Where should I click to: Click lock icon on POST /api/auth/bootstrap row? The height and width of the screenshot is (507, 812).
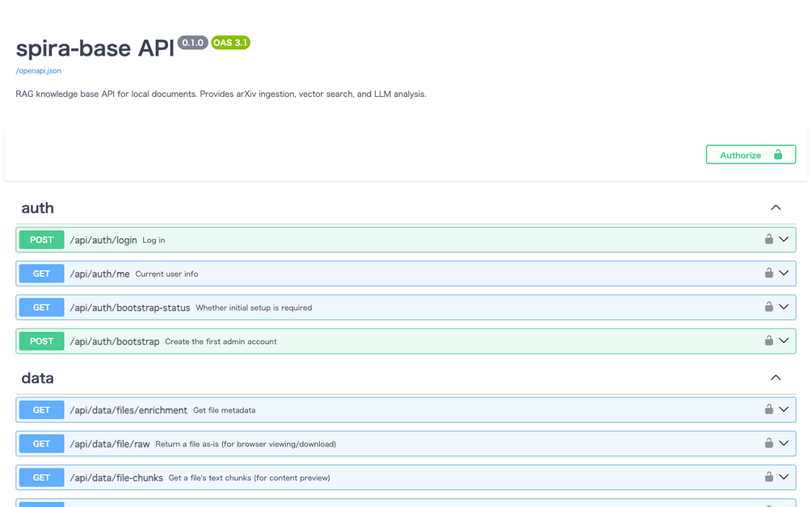[x=769, y=341]
